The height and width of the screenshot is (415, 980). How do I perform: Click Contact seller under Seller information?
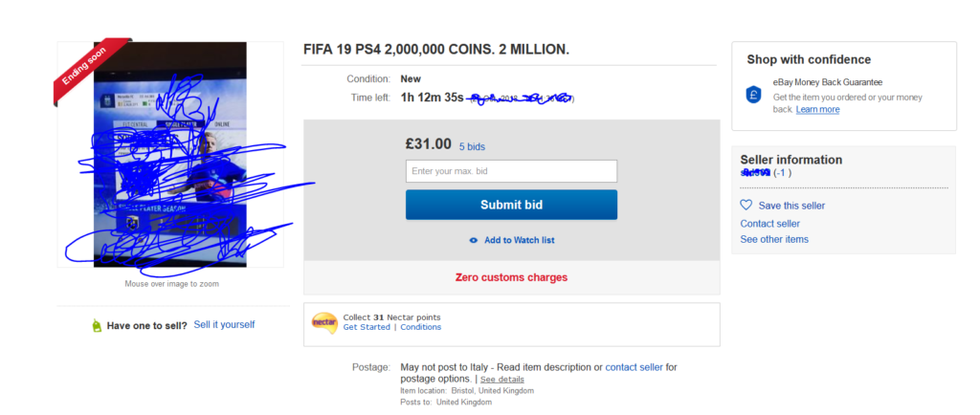tap(769, 224)
